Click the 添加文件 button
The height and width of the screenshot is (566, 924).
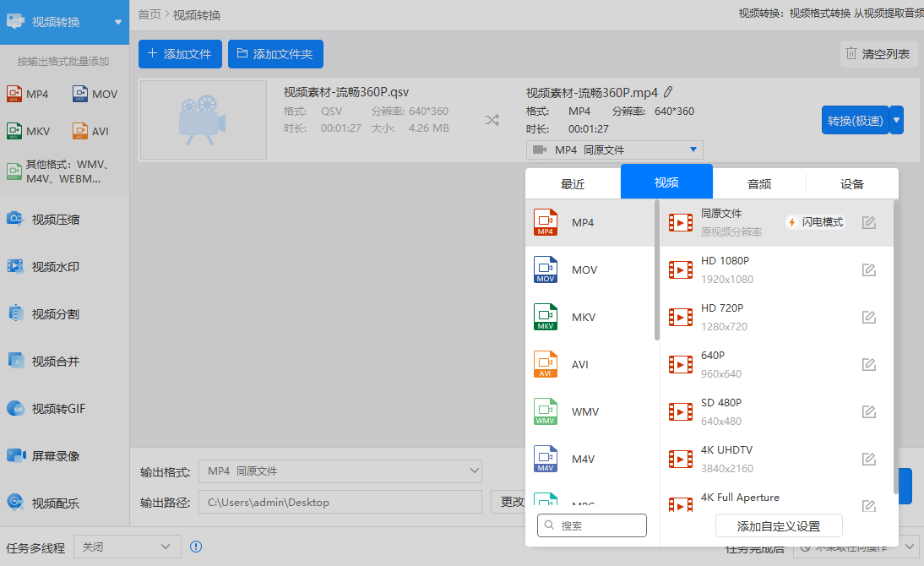tap(179, 54)
